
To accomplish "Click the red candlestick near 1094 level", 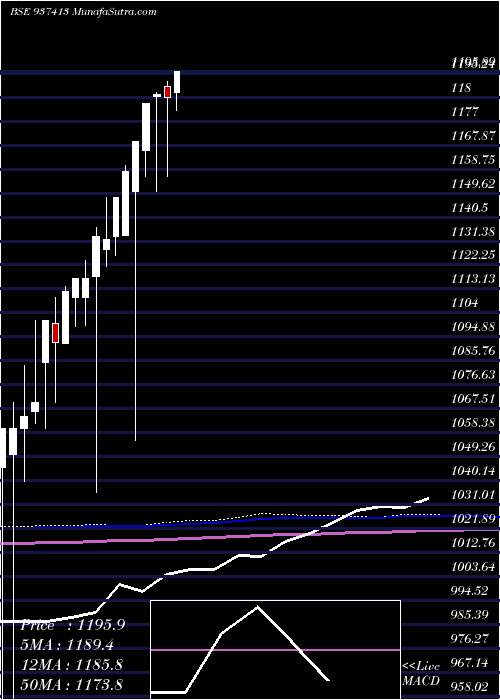I will pos(55,333).
